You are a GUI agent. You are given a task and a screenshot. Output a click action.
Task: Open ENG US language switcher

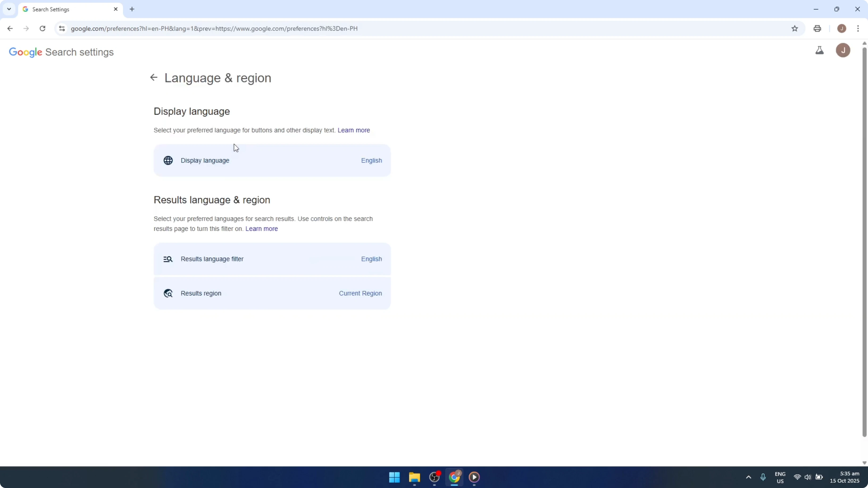coord(780,478)
